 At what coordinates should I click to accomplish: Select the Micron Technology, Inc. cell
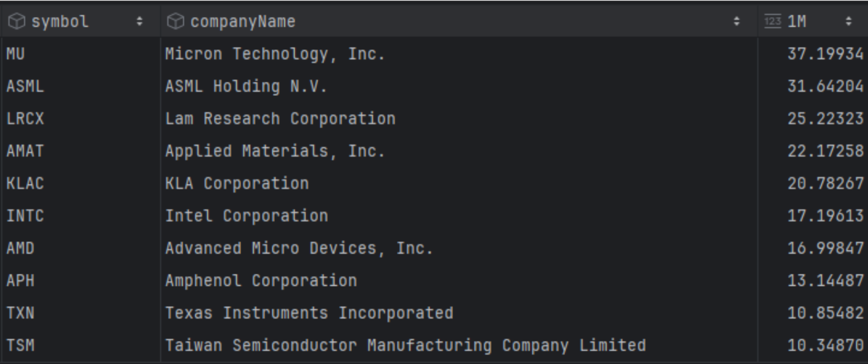tap(275, 54)
